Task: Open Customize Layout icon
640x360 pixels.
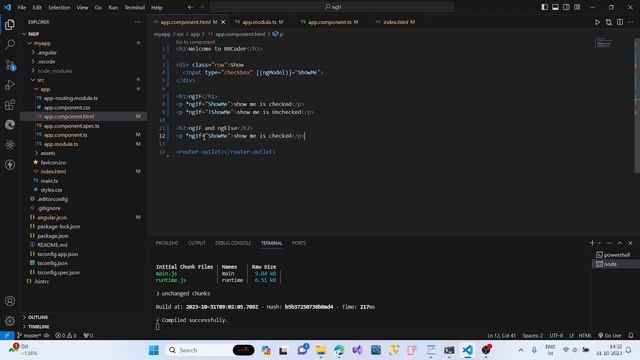Action: [x=577, y=7]
